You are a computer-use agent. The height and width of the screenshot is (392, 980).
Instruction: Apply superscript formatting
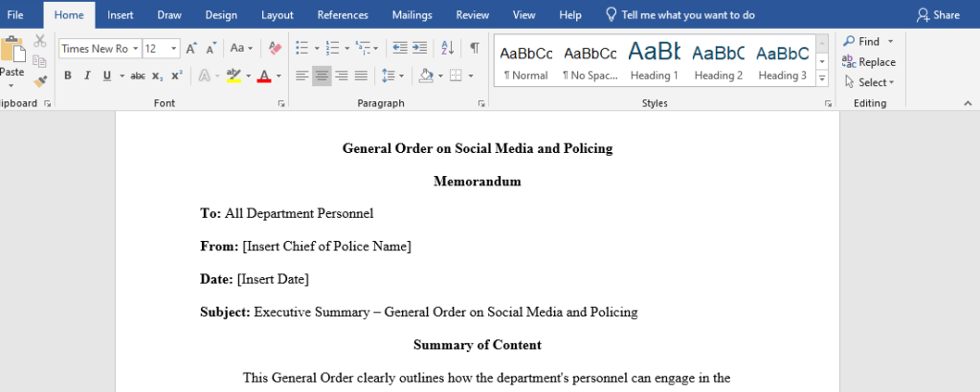point(176,76)
